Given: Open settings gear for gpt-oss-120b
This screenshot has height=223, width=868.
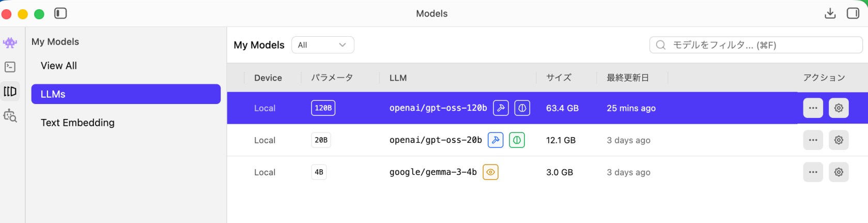Looking at the screenshot, I should pyautogui.click(x=839, y=108).
